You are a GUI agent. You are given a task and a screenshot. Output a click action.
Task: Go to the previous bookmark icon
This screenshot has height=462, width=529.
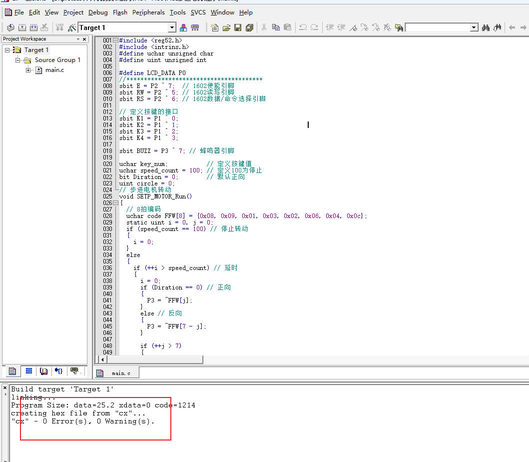click(376, 28)
